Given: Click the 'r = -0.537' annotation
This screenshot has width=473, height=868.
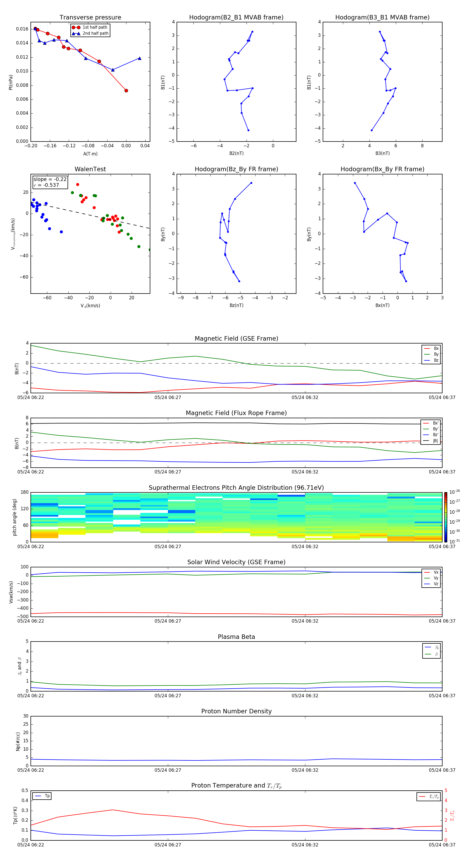Looking at the screenshot, I should point(47,185).
